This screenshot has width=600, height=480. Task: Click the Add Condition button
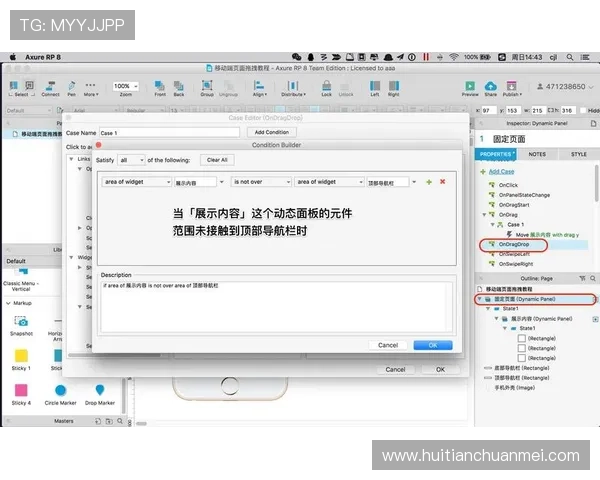[x=272, y=132]
